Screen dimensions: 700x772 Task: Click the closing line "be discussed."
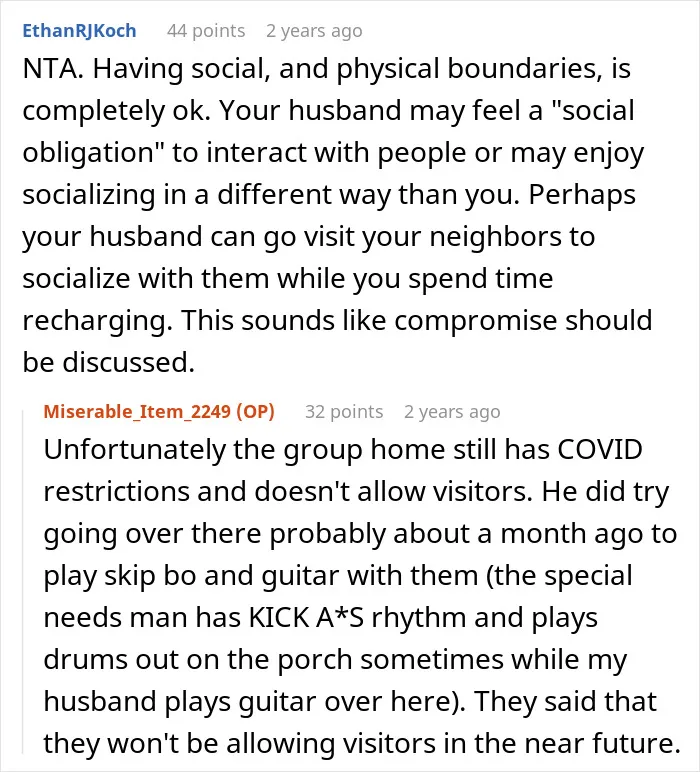click(x=109, y=362)
